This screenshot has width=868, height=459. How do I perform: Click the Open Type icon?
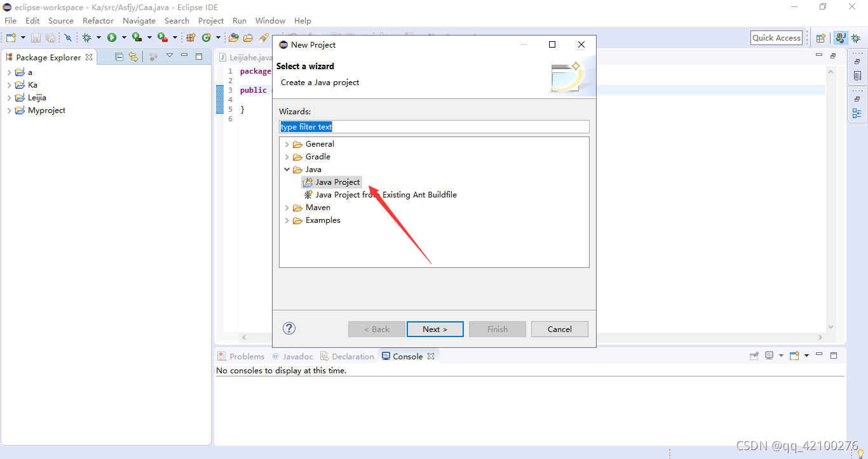(234, 38)
